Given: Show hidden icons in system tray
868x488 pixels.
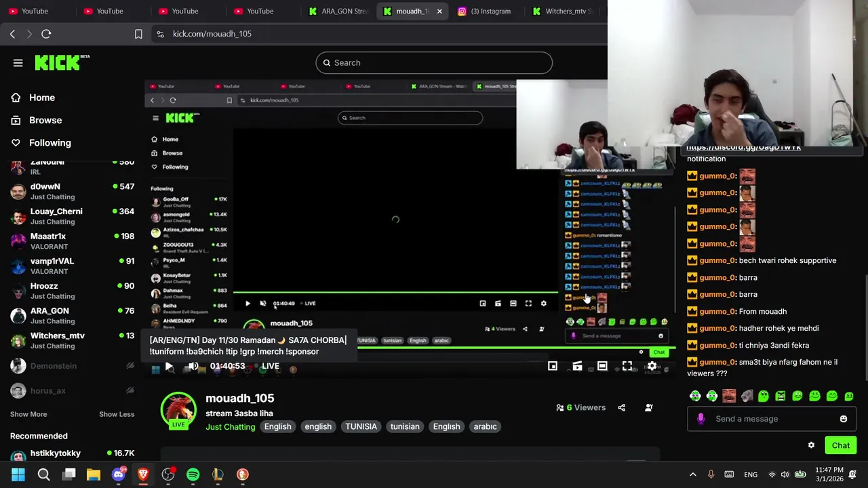Looking at the screenshot, I should 692,474.
